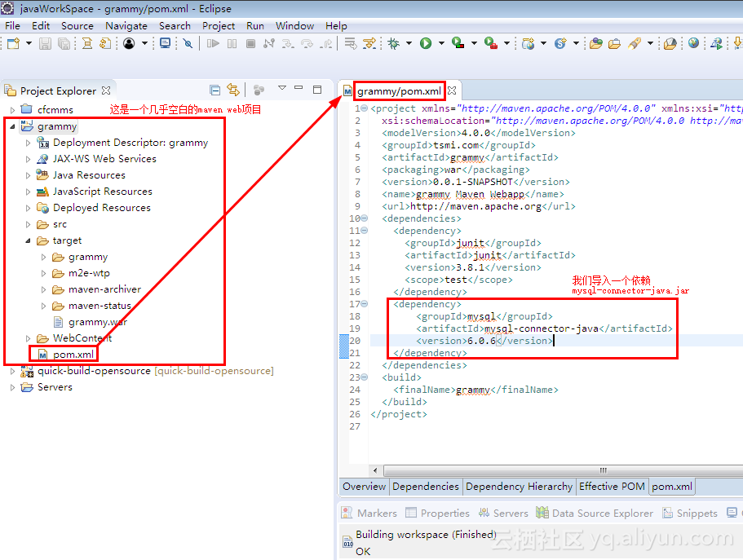Collapse the target folder node
This screenshot has height=560, width=743.
pos(28,240)
